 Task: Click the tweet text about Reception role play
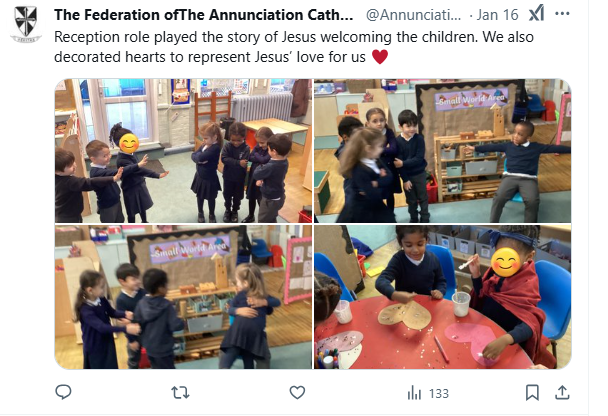coord(294,47)
